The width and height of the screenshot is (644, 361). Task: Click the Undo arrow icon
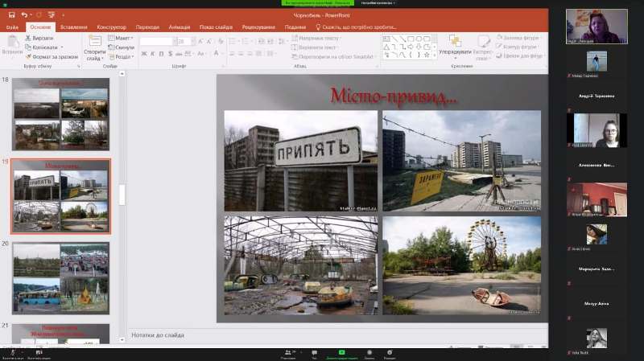pyautogui.click(x=24, y=14)
